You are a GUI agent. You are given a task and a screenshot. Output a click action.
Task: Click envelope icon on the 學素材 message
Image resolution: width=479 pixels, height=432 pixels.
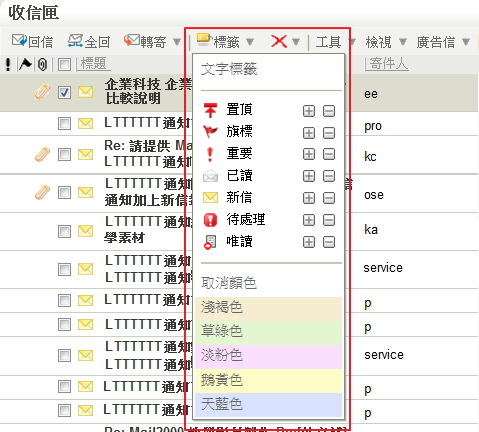tap(85, 231)
